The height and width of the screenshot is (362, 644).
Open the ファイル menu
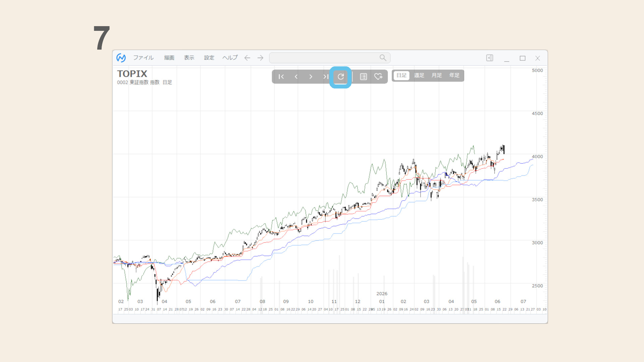click(143, 58)
